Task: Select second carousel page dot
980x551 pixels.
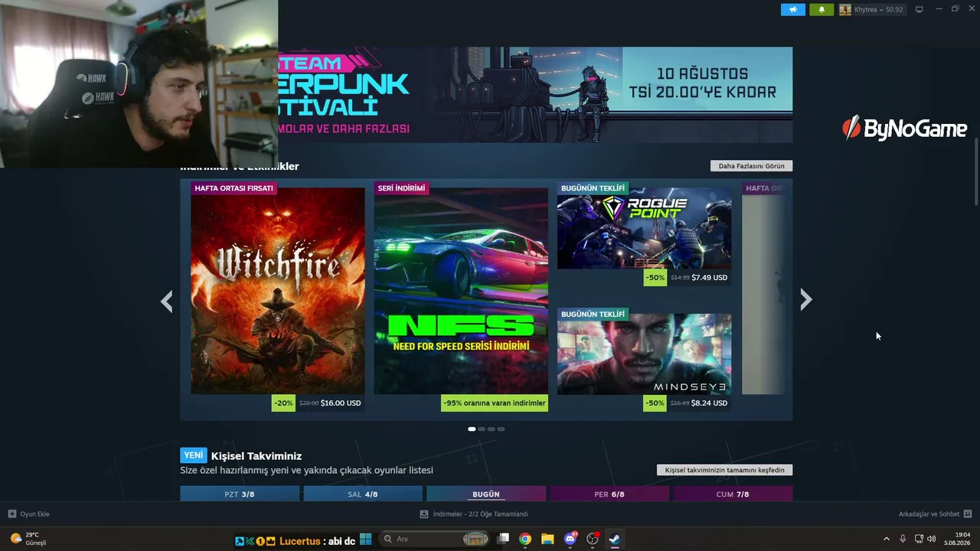Action: pyautogui.click(x=482, y=429)
